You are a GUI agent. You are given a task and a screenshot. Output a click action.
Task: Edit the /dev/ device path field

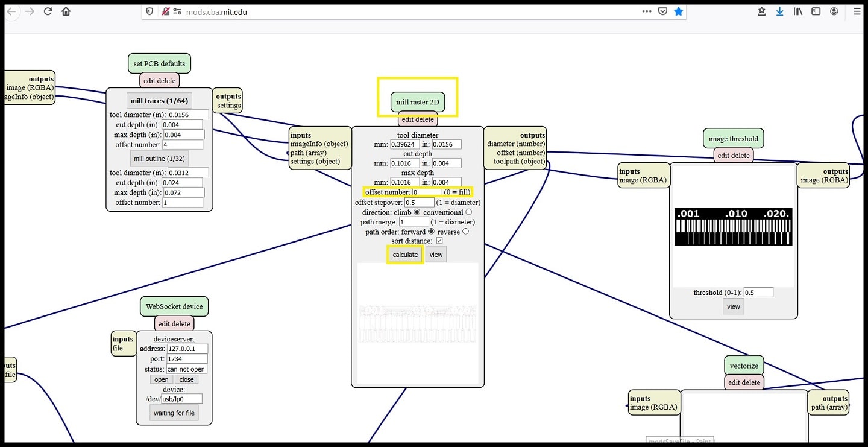[x=181, y=399]
